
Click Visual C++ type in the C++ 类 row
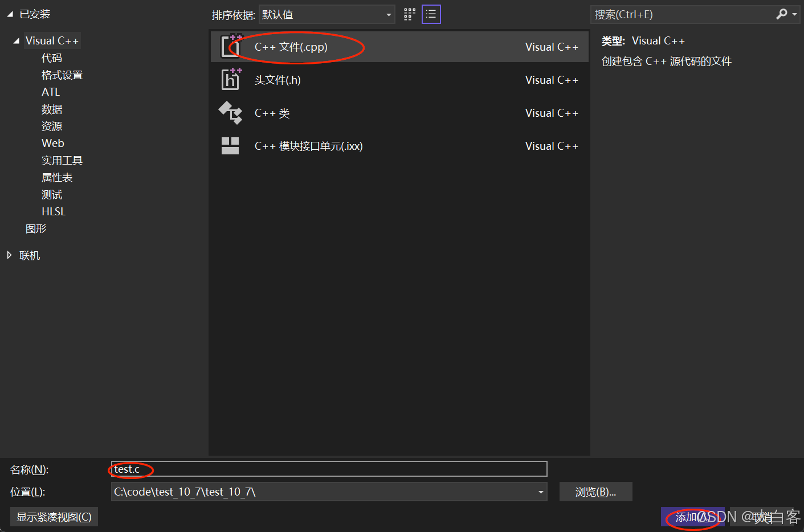552,113
